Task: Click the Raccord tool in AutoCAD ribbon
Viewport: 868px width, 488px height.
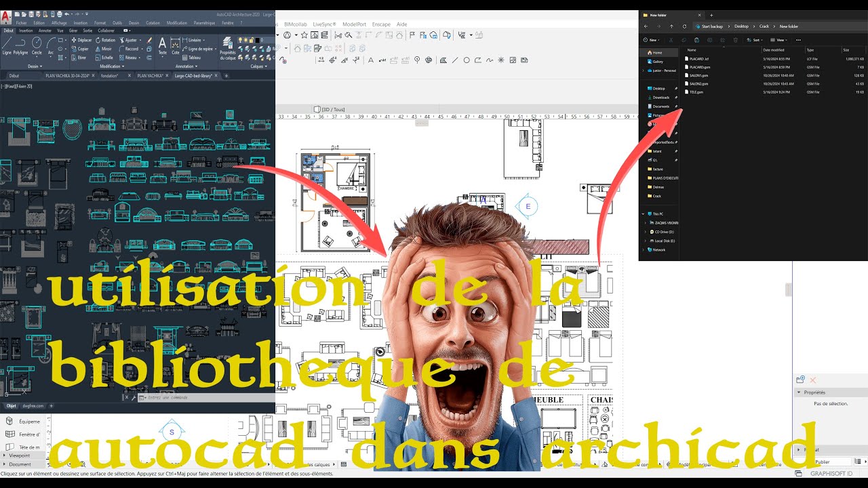Action: tap(128, 49)
